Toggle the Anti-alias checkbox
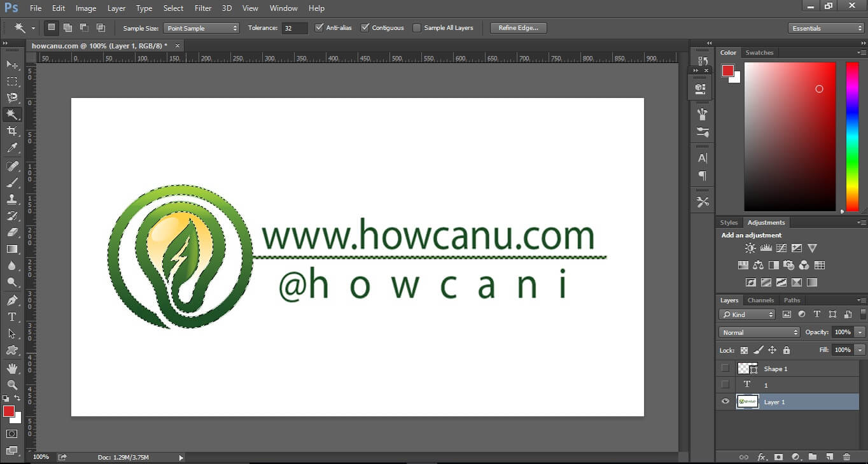This screenshot has height=464, width=868. (x=319, y=28)
